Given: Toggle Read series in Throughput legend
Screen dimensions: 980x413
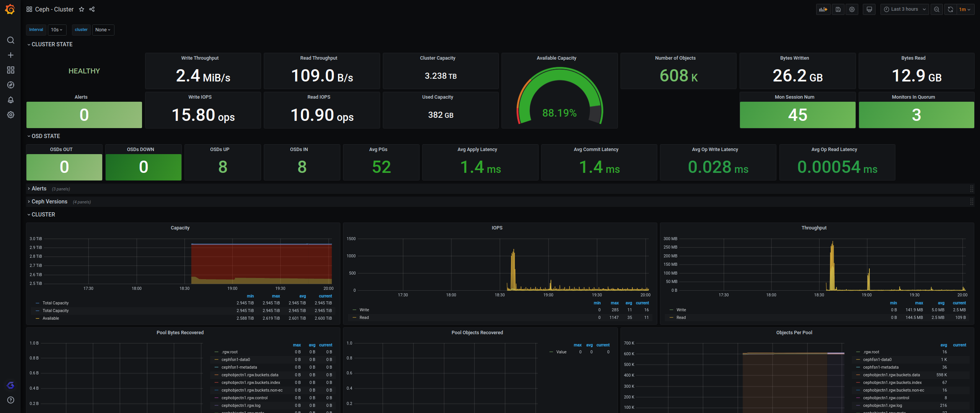Looking at the screenshot, I should click(x=681, y=317).
